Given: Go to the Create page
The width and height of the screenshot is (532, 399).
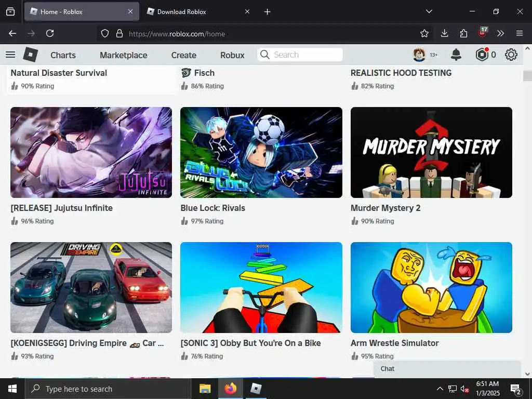Looking at the screenshot, I should pyautogui.click(x=183, y=55).
